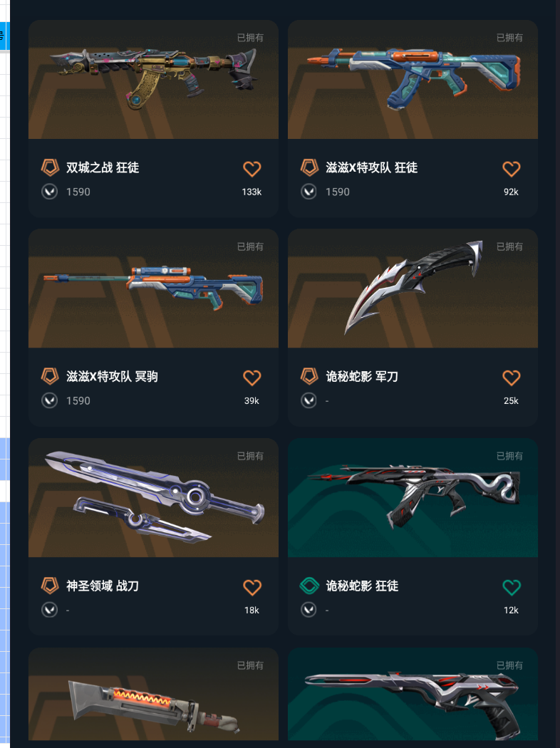This screenshot has height=748, width=560.
Task: Click the green tier badge beside 诡秘蛇影 狂徒
Action: 309,586
